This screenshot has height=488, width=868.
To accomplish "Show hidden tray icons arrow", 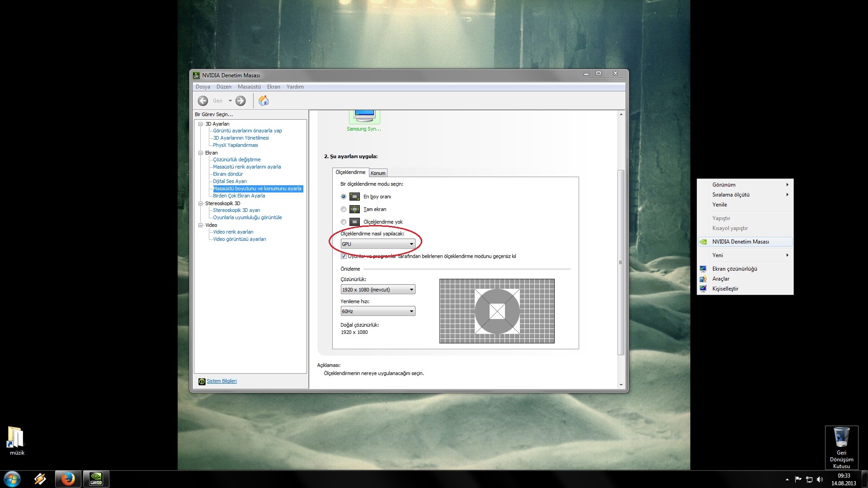I will click(787, 479).
